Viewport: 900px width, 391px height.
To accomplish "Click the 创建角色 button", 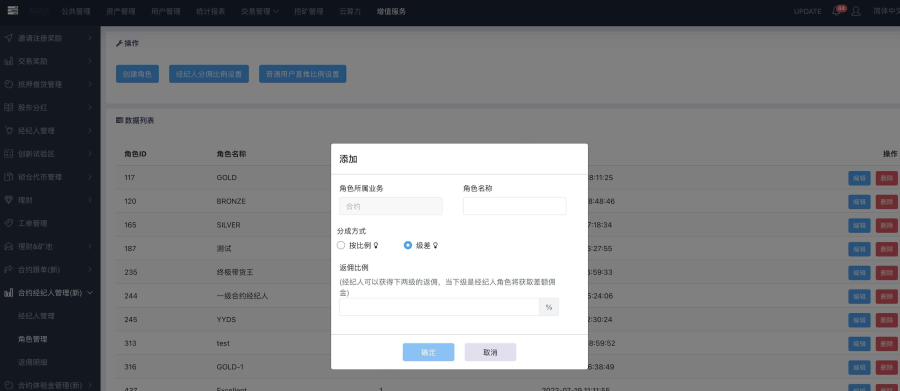I will tap(137, 74).
